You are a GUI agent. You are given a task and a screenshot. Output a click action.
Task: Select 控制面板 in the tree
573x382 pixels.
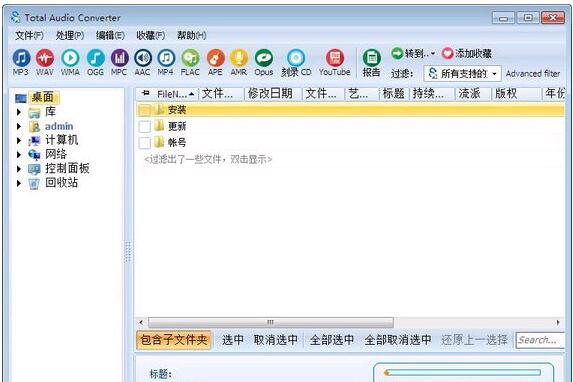(x=67, y=169)
